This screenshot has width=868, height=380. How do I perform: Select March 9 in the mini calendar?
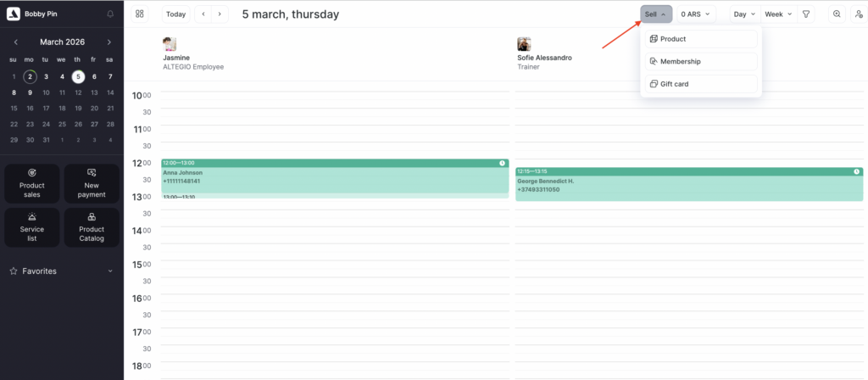pos(30,92)
